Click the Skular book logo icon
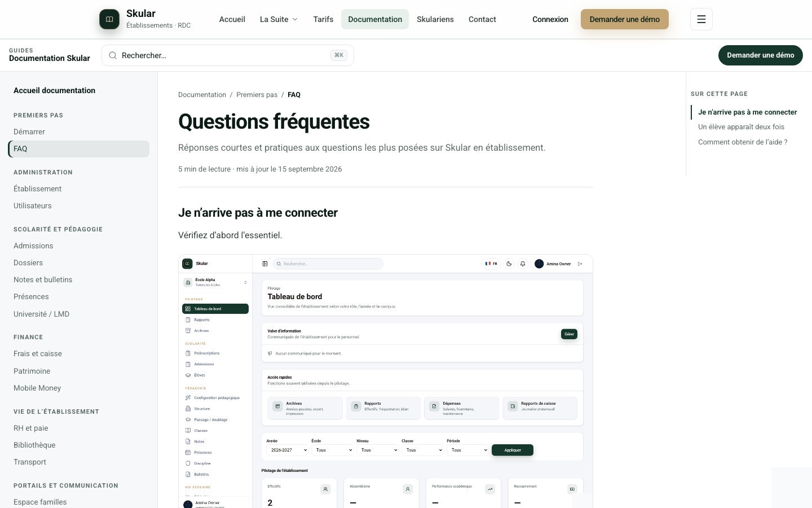This screenshot has height=508, width=812. click(x=109, y=19)
